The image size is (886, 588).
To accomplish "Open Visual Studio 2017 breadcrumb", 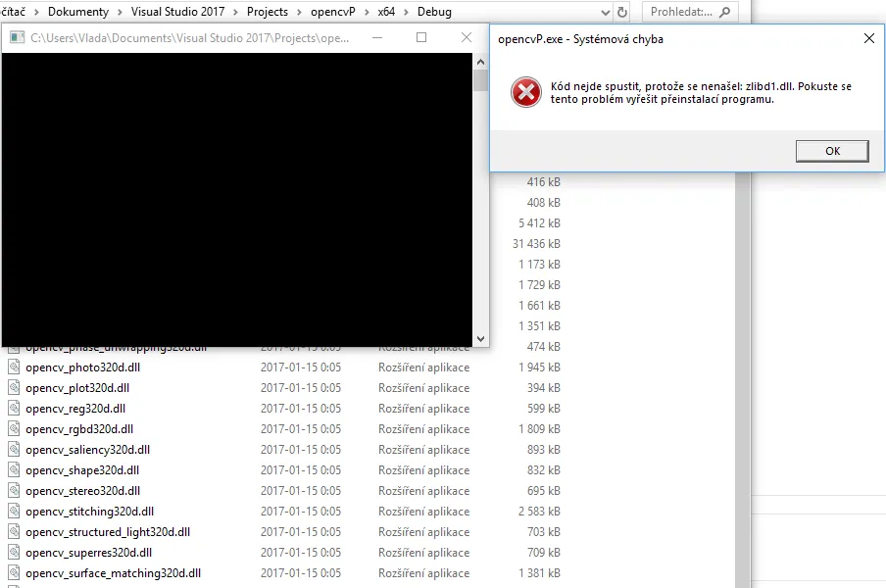I will pos(177,12).
